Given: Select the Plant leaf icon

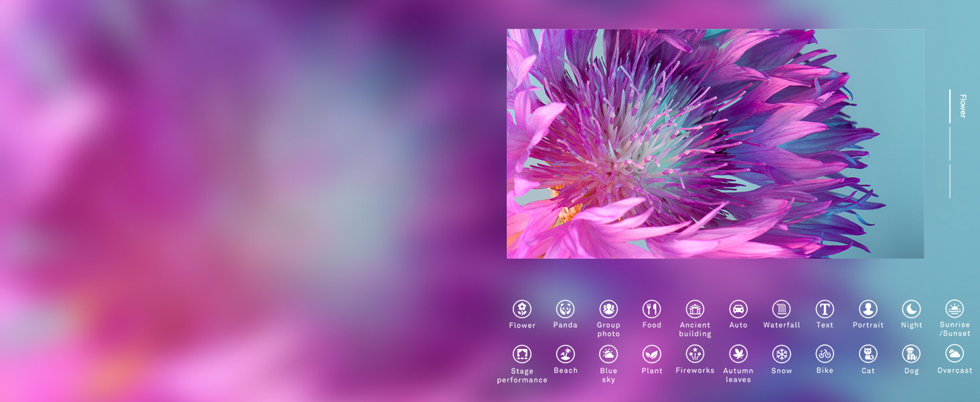Looking at the screenshot, I should click(x=652, y=354).
